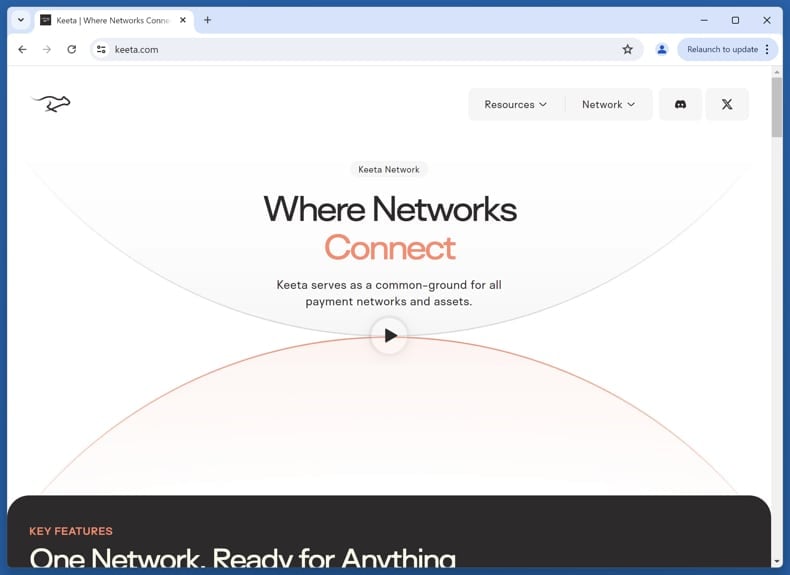This screenshot has height=575, width=790.
Task: Close the Keeta tab
Action: pyautogui.click(x=183, y=20)
